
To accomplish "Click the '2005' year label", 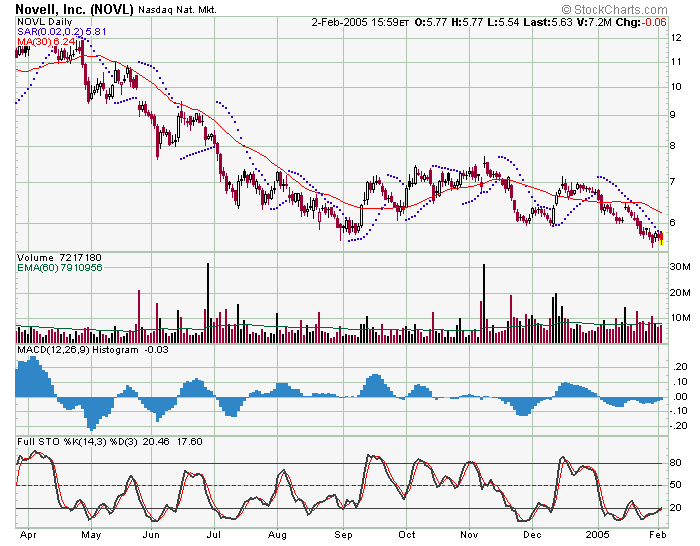I will click(x=598, y=535).
